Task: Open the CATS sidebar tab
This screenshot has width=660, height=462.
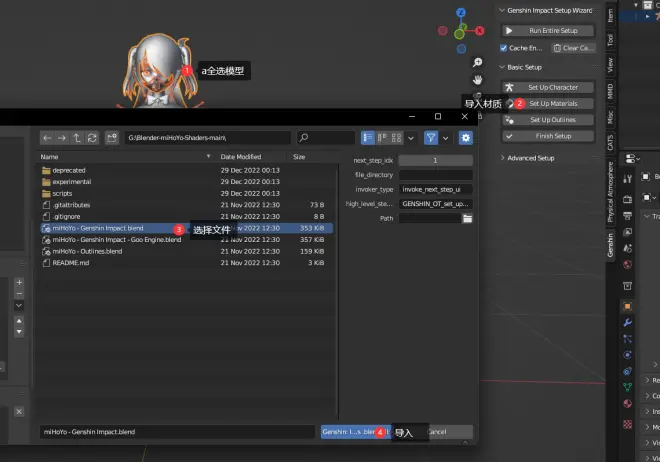Action: point(610,142)
